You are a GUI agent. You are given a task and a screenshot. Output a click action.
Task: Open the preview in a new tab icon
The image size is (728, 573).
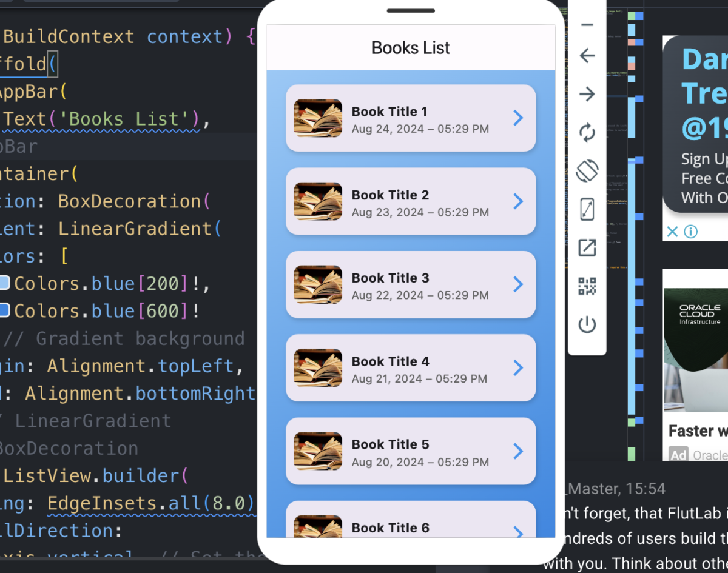pos(587,247)
